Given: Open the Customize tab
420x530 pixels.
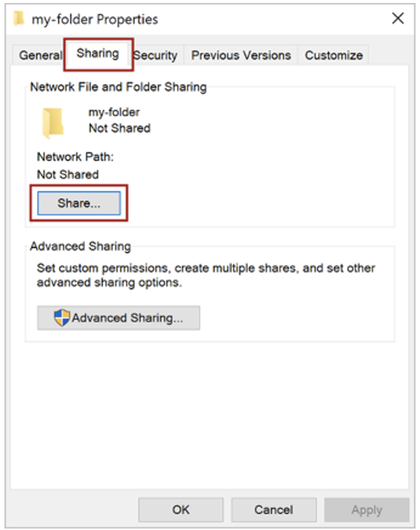Looking at the screenshot, I should click(333, 55).
